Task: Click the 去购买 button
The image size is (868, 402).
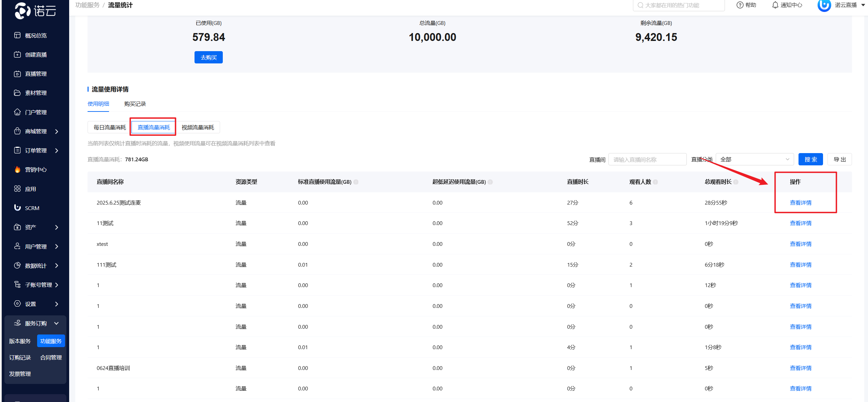Action: (x=208, y=57)
